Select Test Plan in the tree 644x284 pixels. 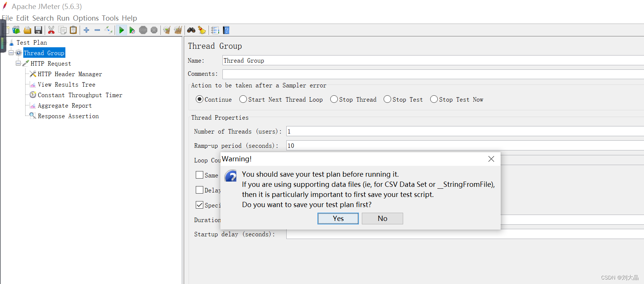(32, 42)
